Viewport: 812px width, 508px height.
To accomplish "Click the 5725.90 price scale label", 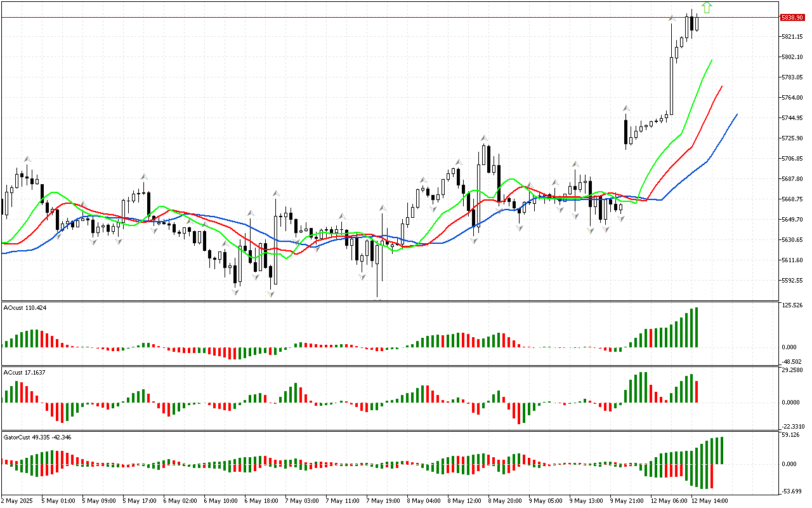I will (793, 138).
